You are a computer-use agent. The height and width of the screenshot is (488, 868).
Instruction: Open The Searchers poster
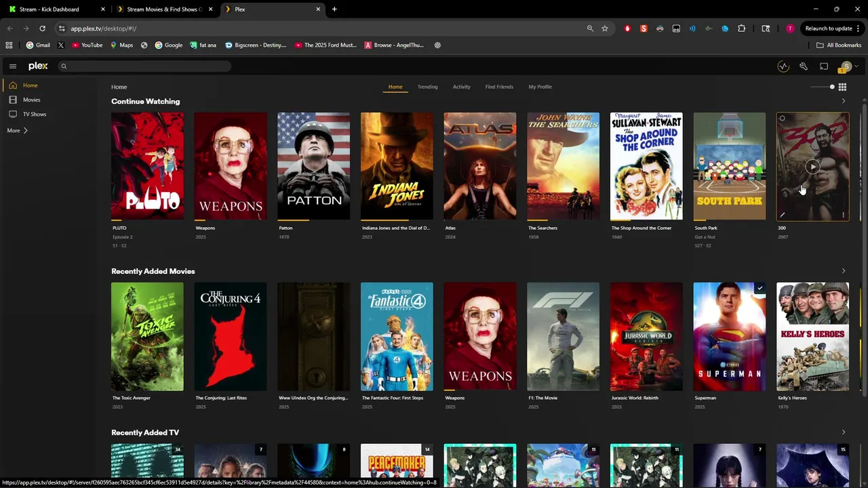(563, 166)
